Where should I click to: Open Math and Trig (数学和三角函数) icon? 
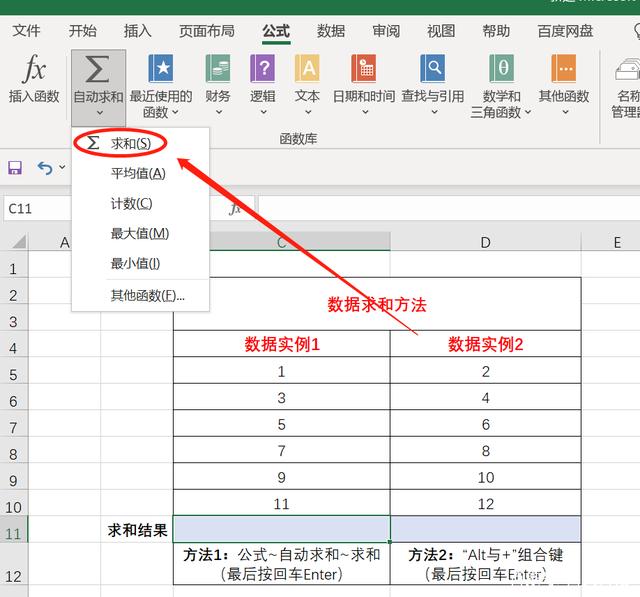(501, 69)
